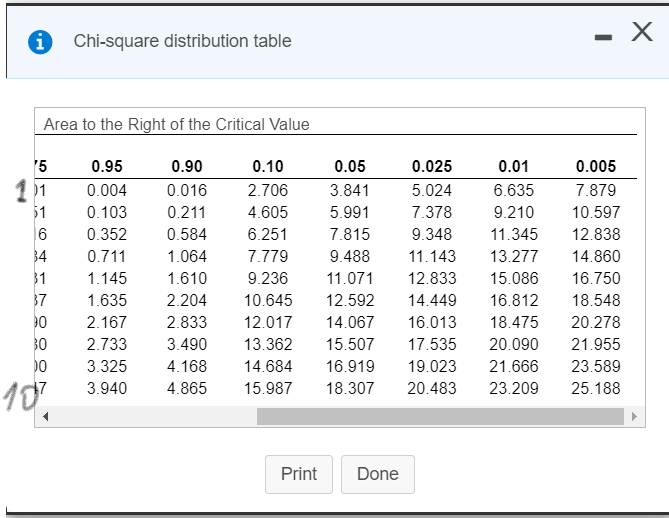This screenshot has height=518, width=669.
Task: Click the left arrow of horizontal scrollbar
Action: [45, 416]
